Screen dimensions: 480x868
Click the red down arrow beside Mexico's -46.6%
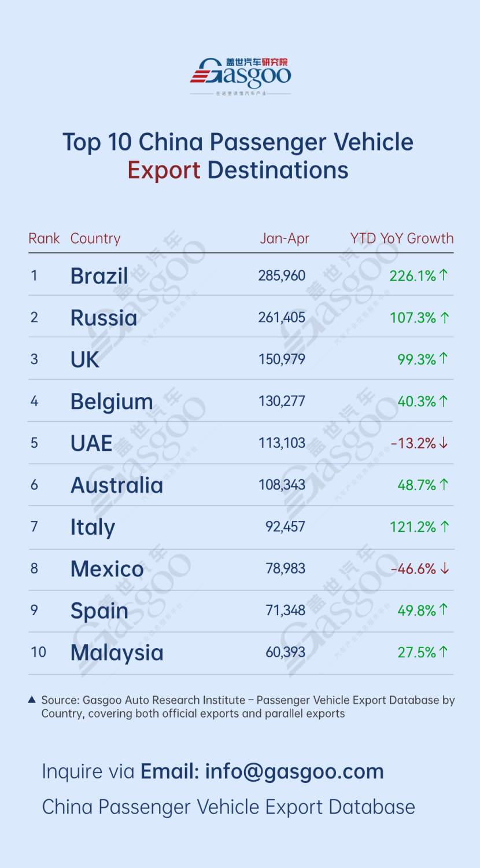[x=444, y=569]
